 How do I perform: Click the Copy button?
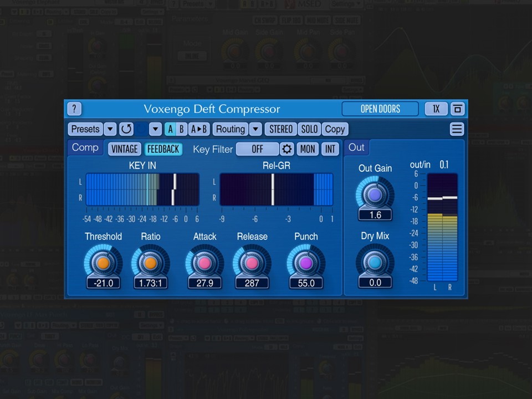point(335,129)
